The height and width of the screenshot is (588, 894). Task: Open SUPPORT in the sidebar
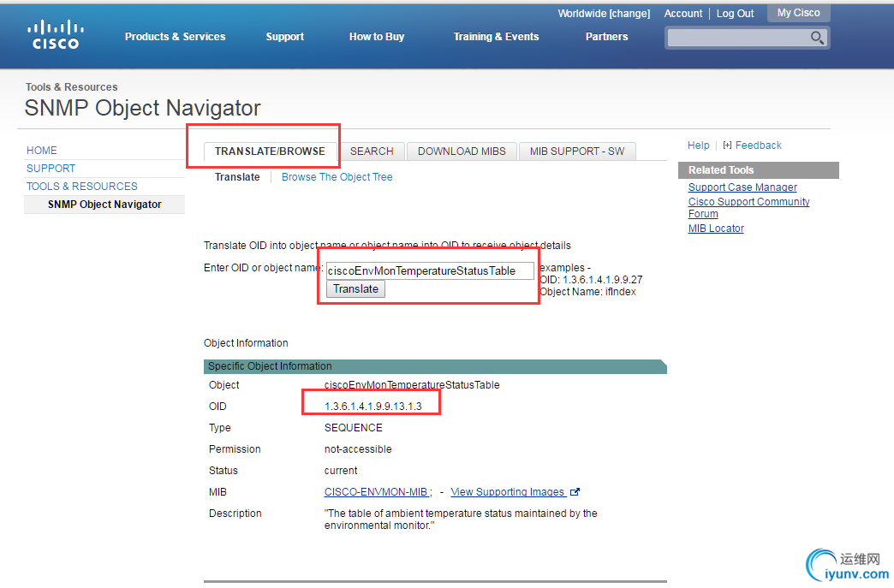pyautogui.click(x=51, y=169)
